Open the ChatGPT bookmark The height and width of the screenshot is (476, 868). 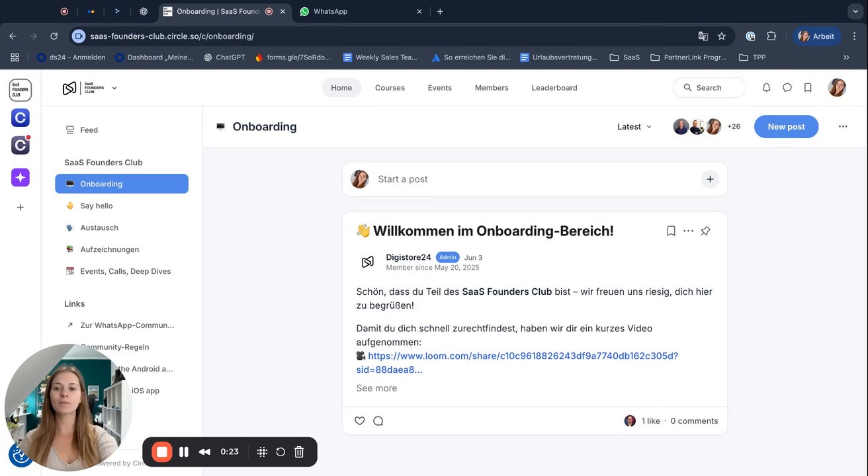click(x=224, y=58)
